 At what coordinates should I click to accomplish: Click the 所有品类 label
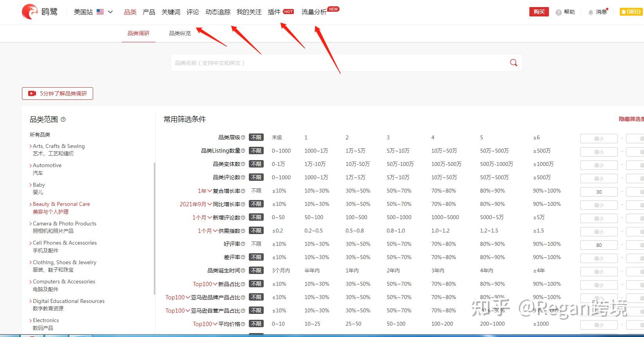(40, 135)
